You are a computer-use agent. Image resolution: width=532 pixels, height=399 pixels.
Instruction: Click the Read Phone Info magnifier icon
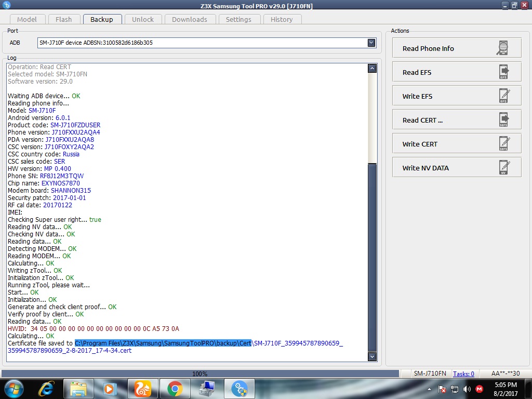click(x=503, y=48)
